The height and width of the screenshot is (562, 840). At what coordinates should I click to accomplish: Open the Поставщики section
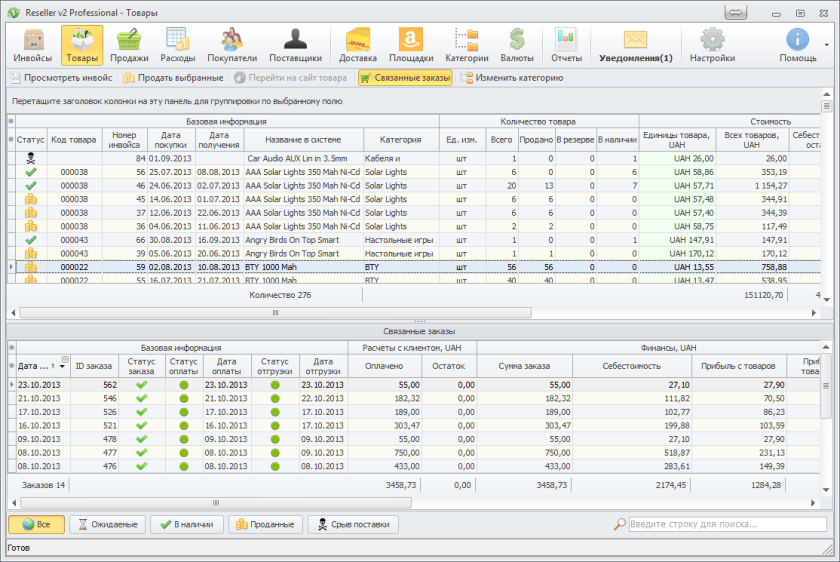point(295,45)
